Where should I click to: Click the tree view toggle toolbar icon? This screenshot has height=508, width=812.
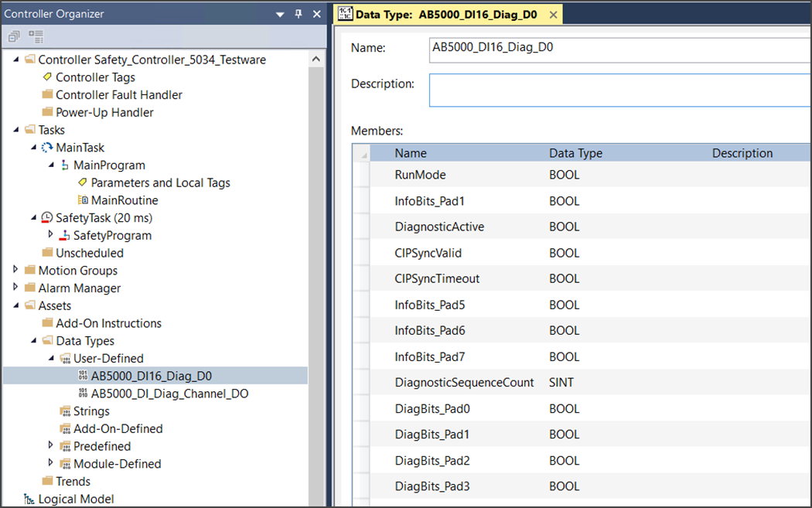(x=36, y=36)
